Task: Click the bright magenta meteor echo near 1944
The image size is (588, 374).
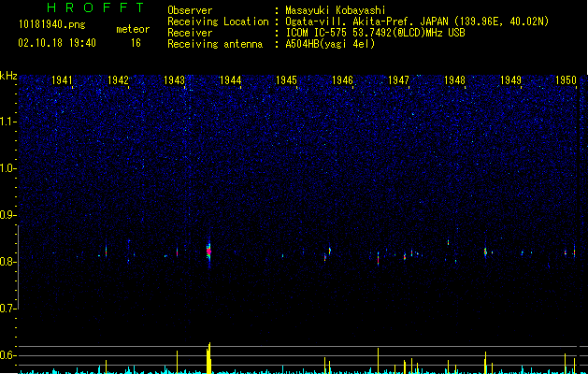Action: [x=208, y=252]
